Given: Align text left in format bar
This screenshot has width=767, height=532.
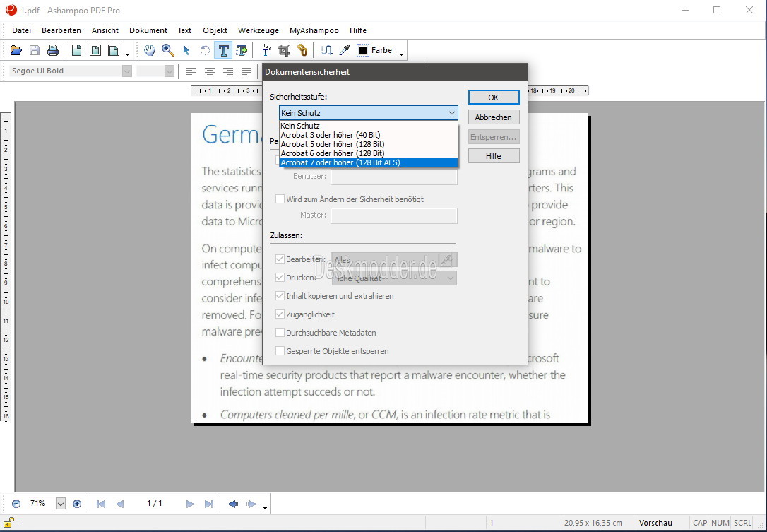Looking at the screenshot, I should coord(191,71).
